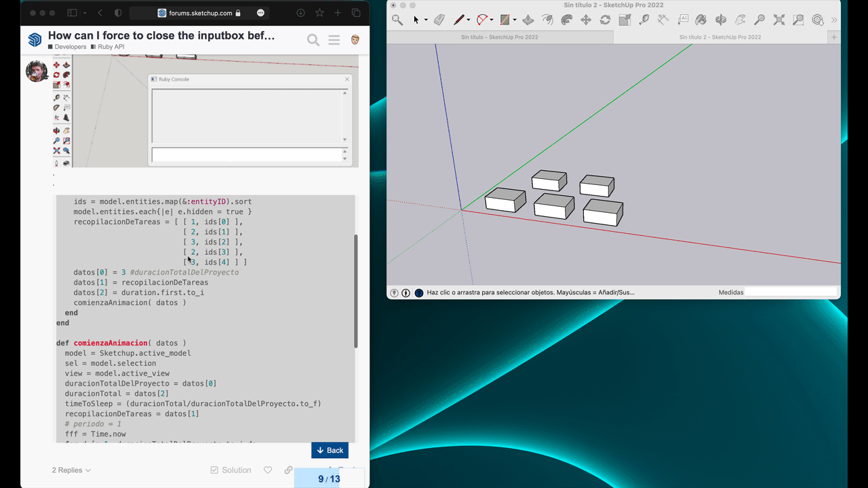Open the post author's avatar
868x488 pixels.
point(37,70)
